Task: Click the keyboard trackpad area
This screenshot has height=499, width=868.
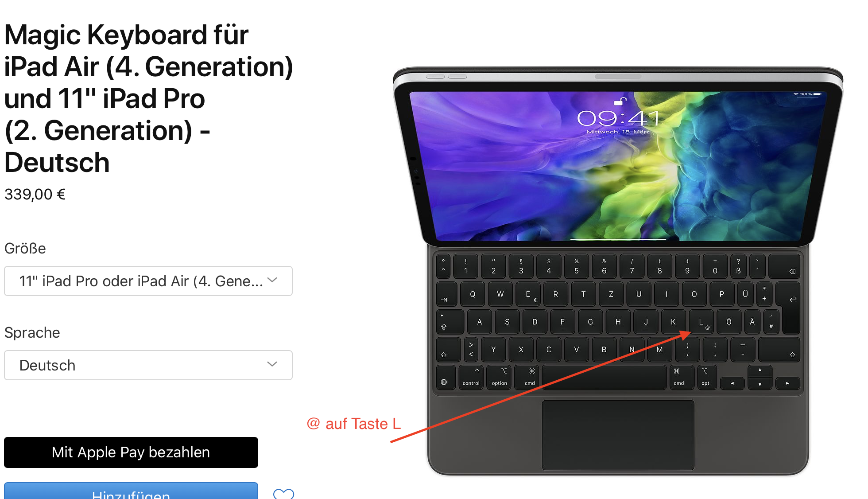Action: click(x=618, y=435)
